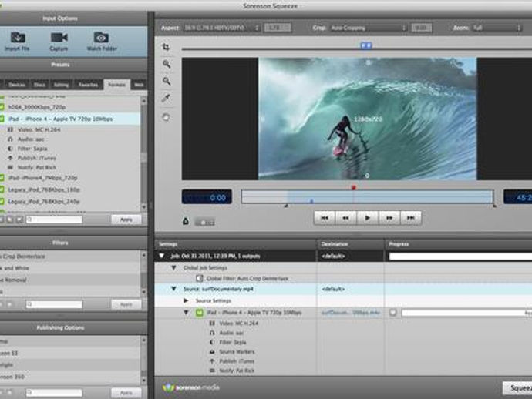Click the Squeeze It button
Viewport: 532px width, 399px height.
[517, 388]
